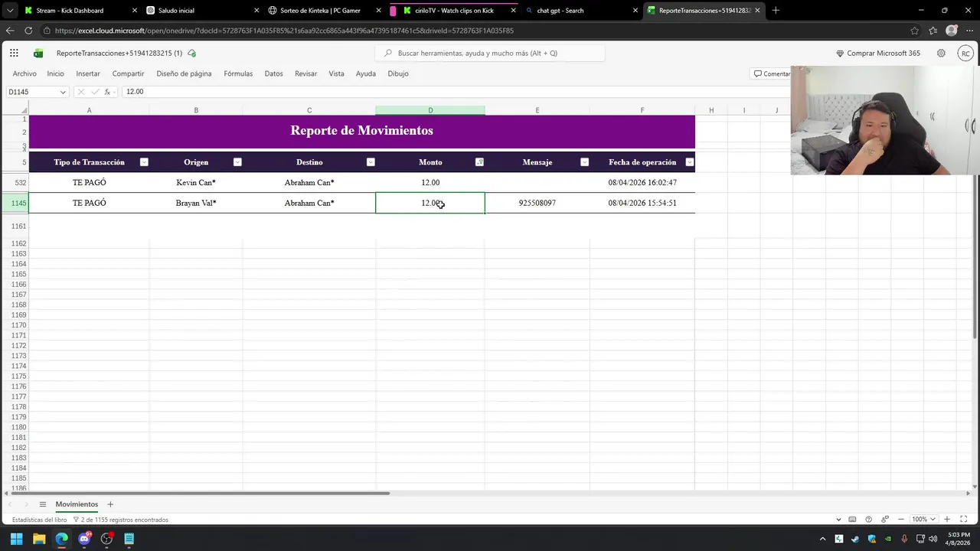Expand the status bar options chevron
This screenshot has width=980, height=551.
pyautogui.click(x=838, y=520)
